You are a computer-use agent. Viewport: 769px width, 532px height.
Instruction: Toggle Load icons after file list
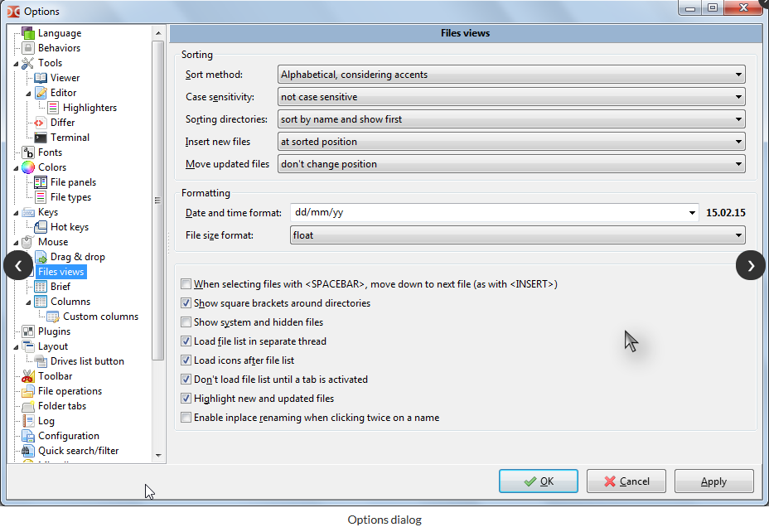coord(186,360)
